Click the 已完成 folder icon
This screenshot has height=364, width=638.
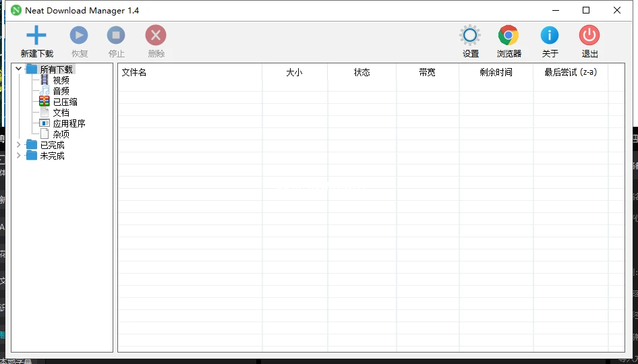32,144
